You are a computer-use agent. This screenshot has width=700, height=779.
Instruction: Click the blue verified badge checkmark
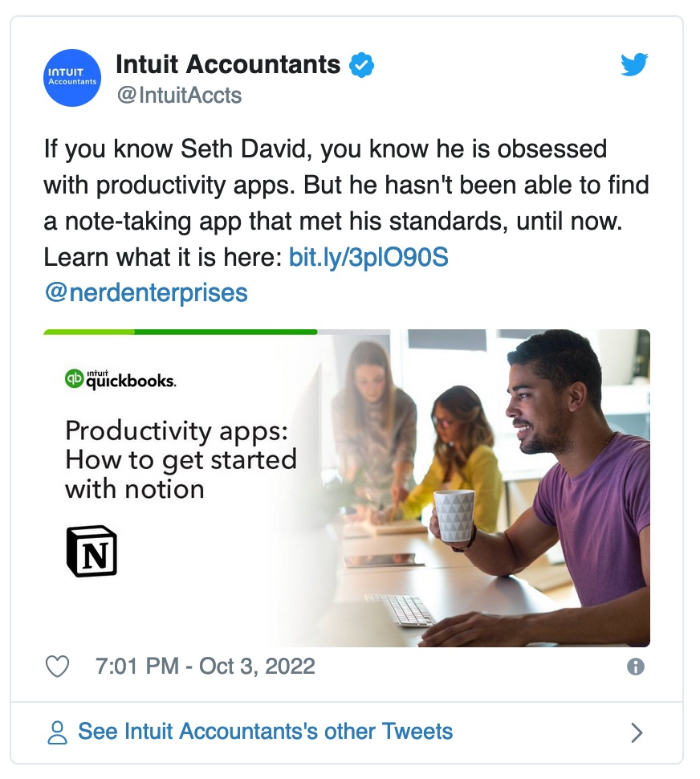point(362,65)
